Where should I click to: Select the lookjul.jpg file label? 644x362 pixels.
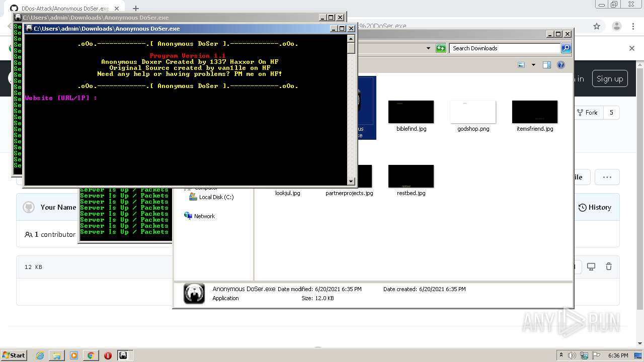pos(288,193)
